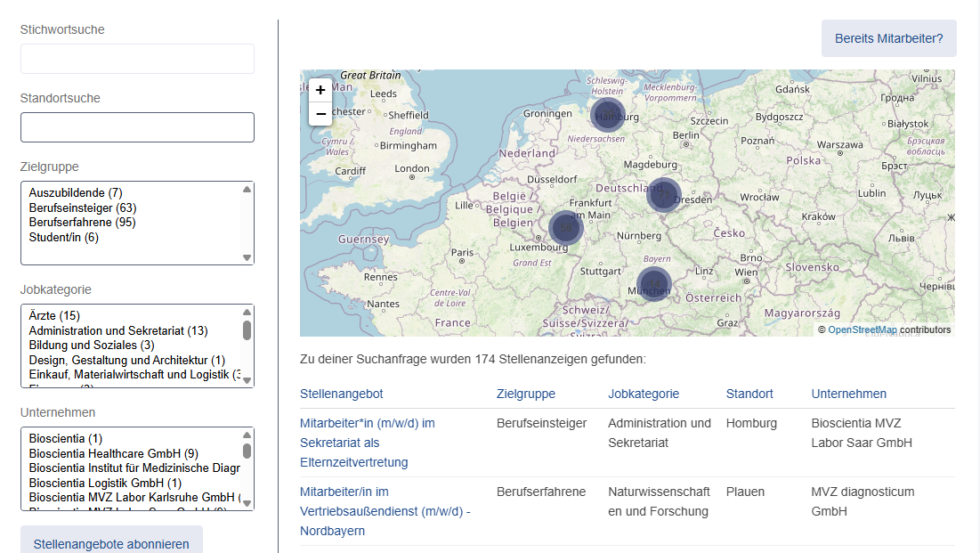This screenshot has width=980, height=553.
Task: Sort by Standort column header
Action: [749, 394]
